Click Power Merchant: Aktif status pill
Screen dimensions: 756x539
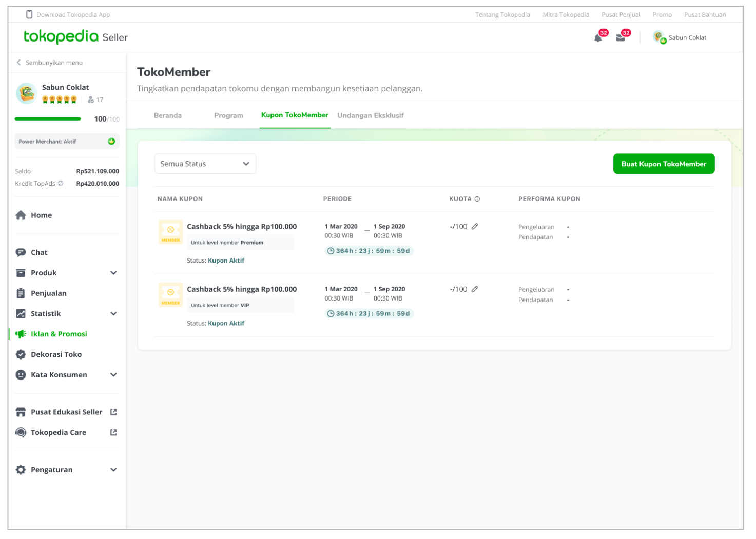[x=67, y=142]
